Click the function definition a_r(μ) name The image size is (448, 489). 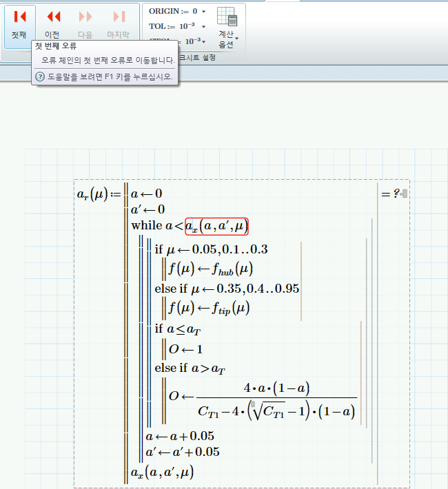coord(92,194)
